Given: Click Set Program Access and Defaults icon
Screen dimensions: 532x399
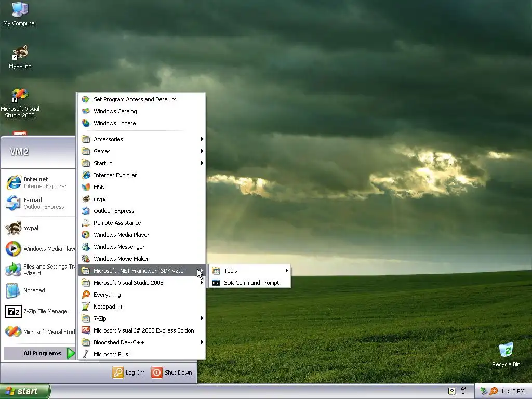Looking at the screenshot, I should (86, 99).
